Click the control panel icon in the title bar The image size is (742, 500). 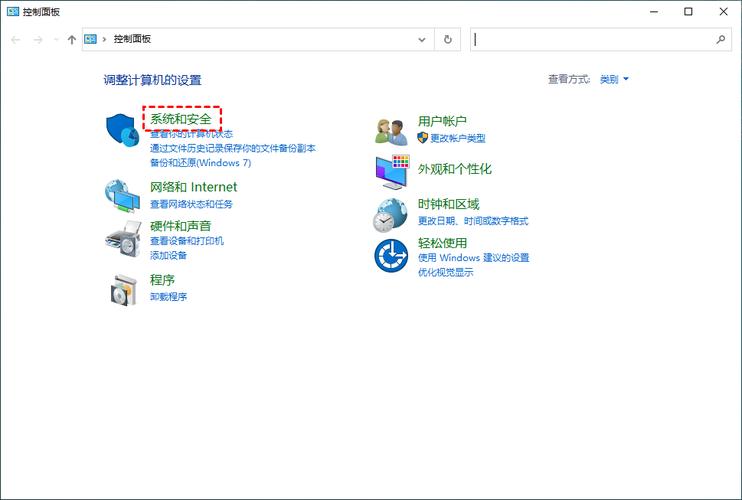(13, 11)
